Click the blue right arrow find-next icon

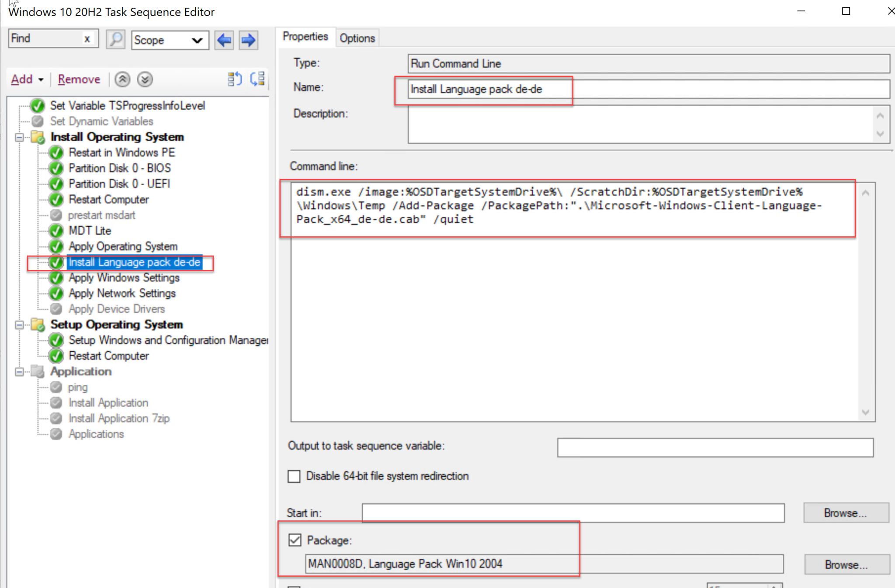(248, 40)
